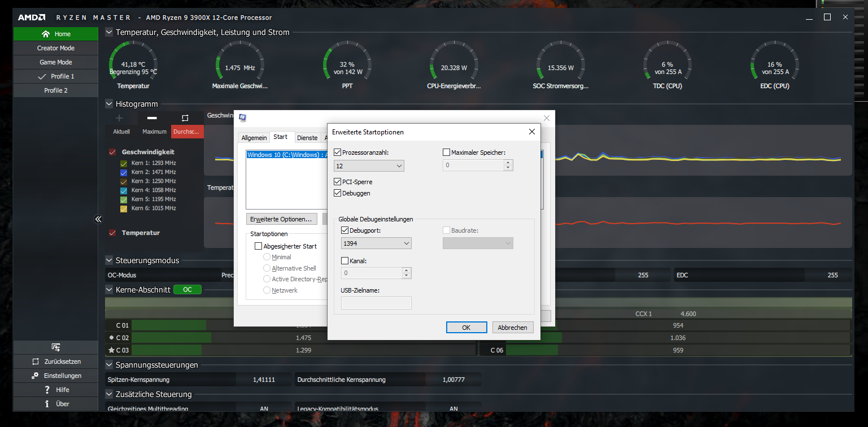This screenshot has width=868, height=427.
Task: Close the system configuration window behind the dialog
Action: [547, 118]
